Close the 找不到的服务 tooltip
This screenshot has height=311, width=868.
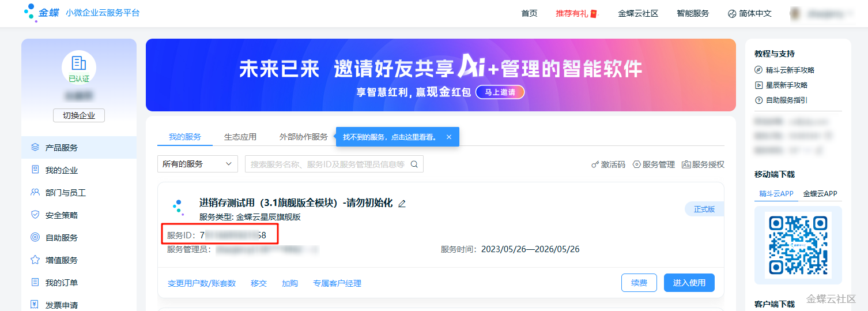[448, 137]
